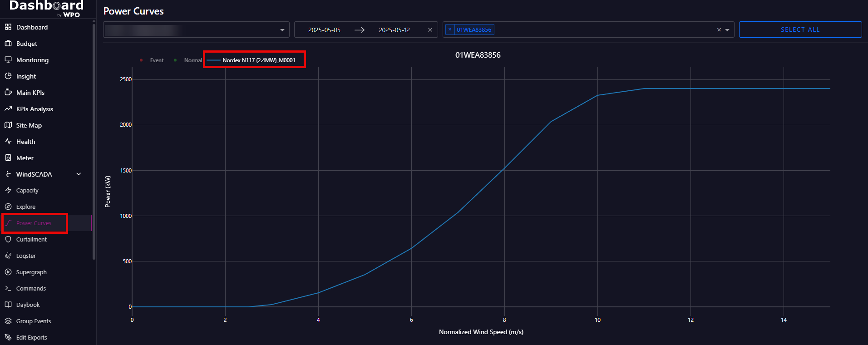868x345 pixels.
Task: Click the sidebar vertical scrollbar
Action: tap(94, 141)
